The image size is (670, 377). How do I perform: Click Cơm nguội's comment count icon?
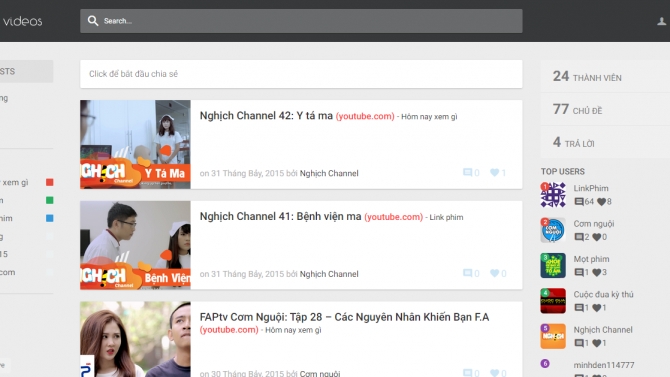pyautogui.click(x=579, y=237)
